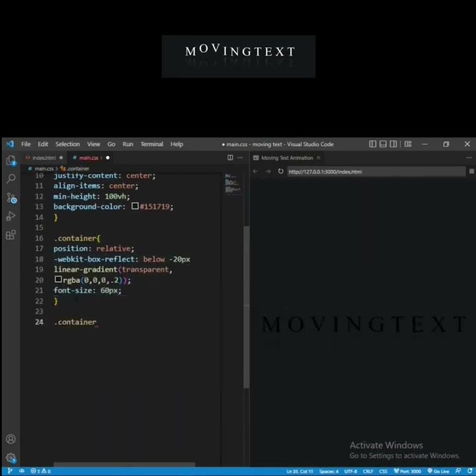Image resolution: width=476 pixels, height=476 pixels.
Task: Open the View menu
Action: 93,144
